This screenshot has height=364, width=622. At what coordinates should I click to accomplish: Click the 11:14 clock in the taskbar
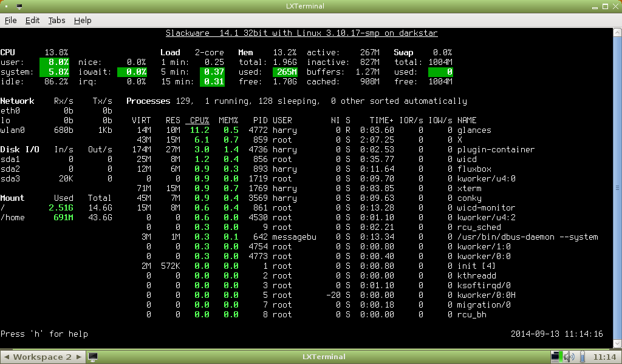tap(605, 357)
